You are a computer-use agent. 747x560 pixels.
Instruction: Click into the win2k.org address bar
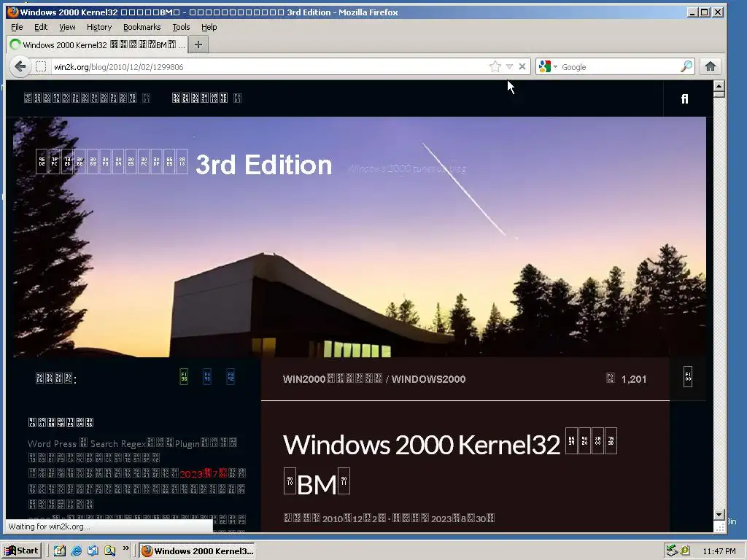point(269,67)
